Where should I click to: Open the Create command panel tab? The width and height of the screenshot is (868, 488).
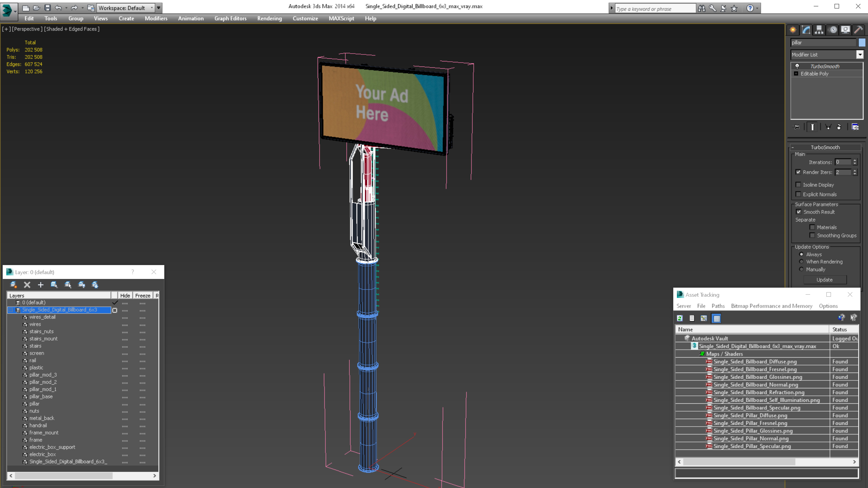tap(793, 30)
